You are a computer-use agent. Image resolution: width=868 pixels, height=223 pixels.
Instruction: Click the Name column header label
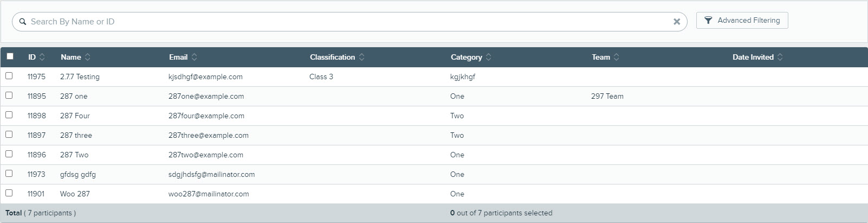click(x=71, y=57)
